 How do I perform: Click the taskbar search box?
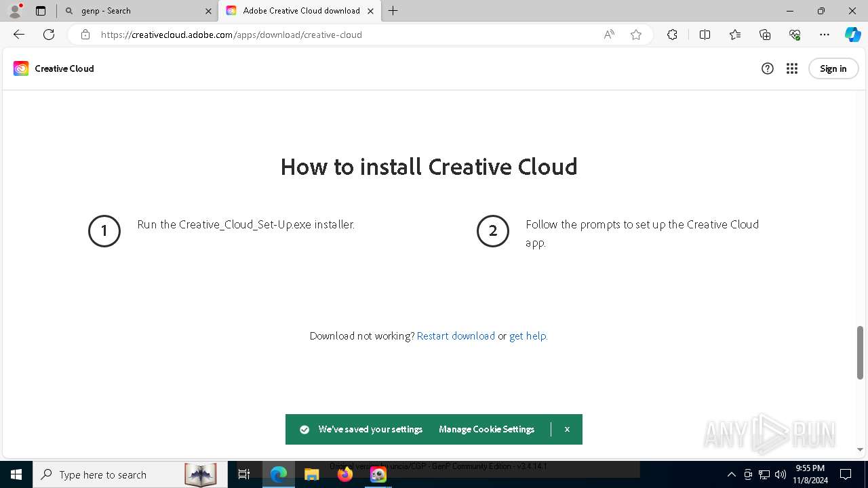point(129,474)
